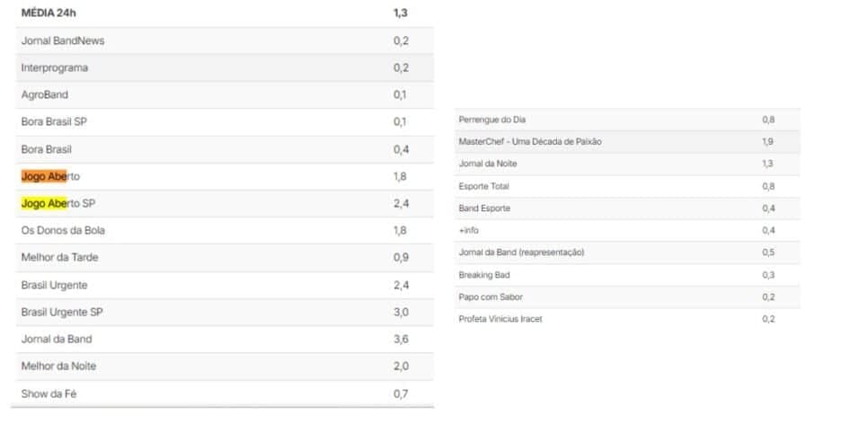Image resolution: width=868 pixels, height=434 pixels.
Task: Click the Breaking Bad entry
Action: coord(627,275)
